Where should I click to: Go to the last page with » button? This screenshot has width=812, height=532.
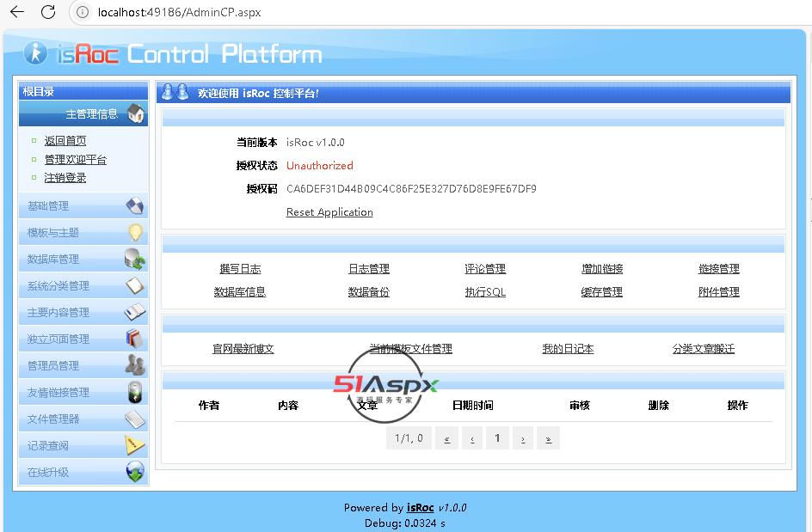click(x=549, y=438)
